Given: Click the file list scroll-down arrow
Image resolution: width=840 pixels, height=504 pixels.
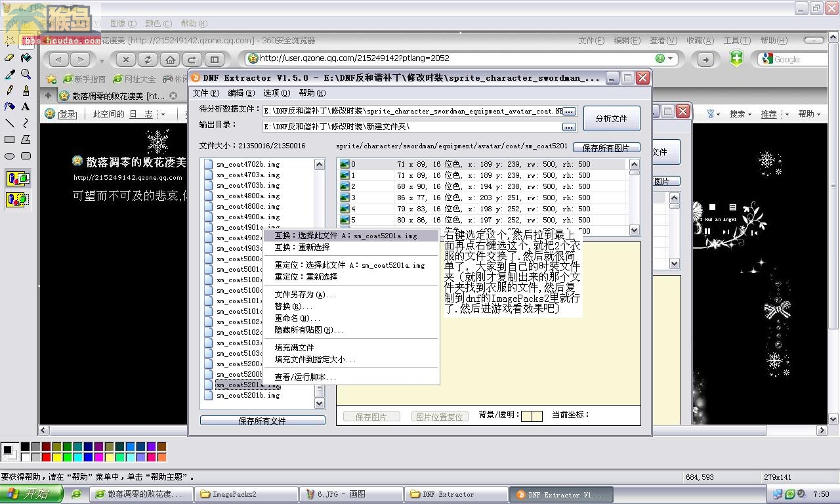Looking at the screenshot, I should (x=320, y=404).
